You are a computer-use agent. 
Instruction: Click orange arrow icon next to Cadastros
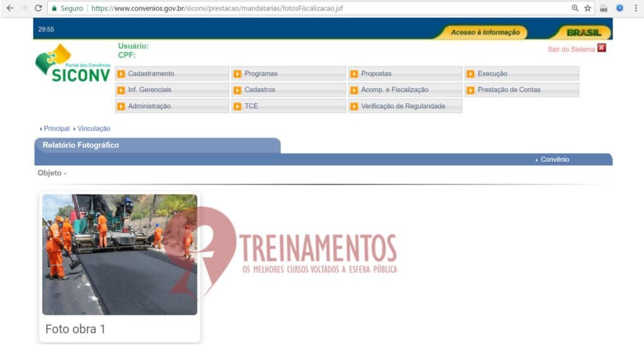(x=237, y=90)
